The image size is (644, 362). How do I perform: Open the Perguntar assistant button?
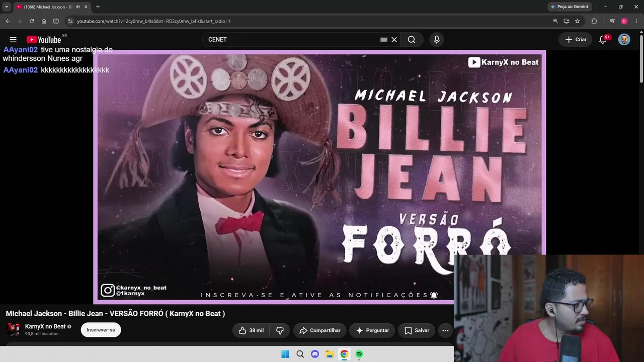(x=372, y=330)
